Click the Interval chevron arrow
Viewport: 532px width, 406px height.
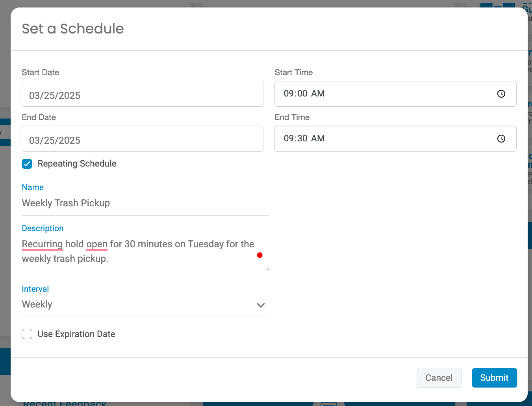pyautogui.click(x=260, y=305)
